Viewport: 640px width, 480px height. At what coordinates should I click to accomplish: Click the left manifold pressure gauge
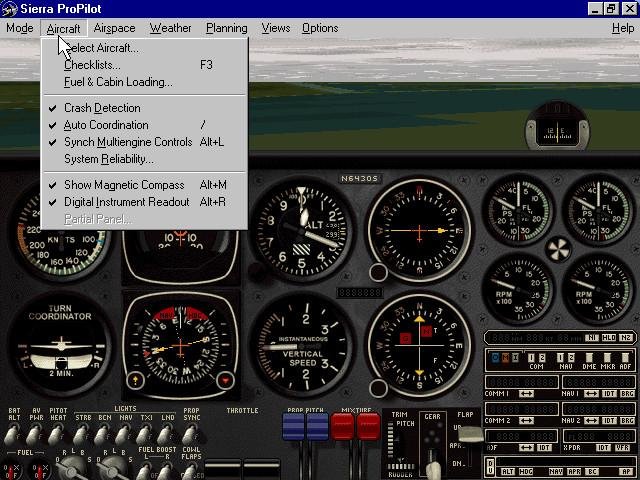(518, 211)
